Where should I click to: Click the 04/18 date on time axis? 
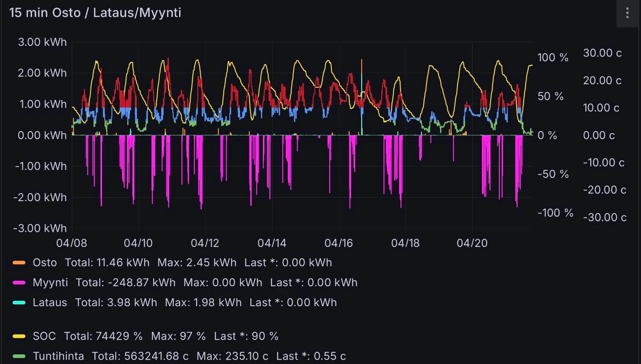coord(405,243)
